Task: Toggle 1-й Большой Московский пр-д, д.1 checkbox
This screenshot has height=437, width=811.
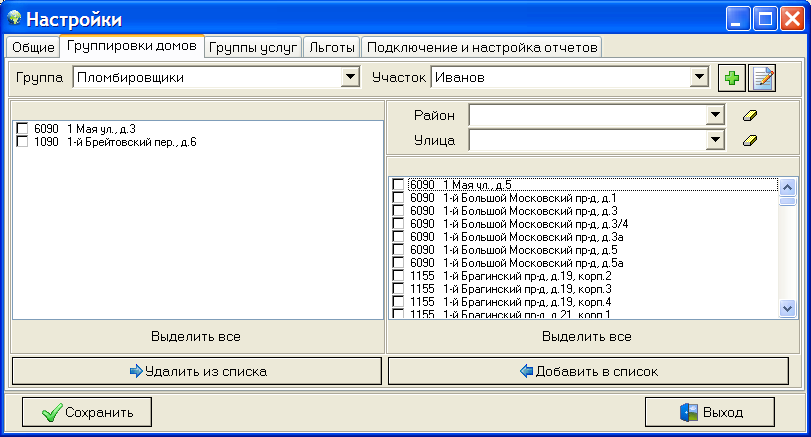Action: click(x=398, y=198)
